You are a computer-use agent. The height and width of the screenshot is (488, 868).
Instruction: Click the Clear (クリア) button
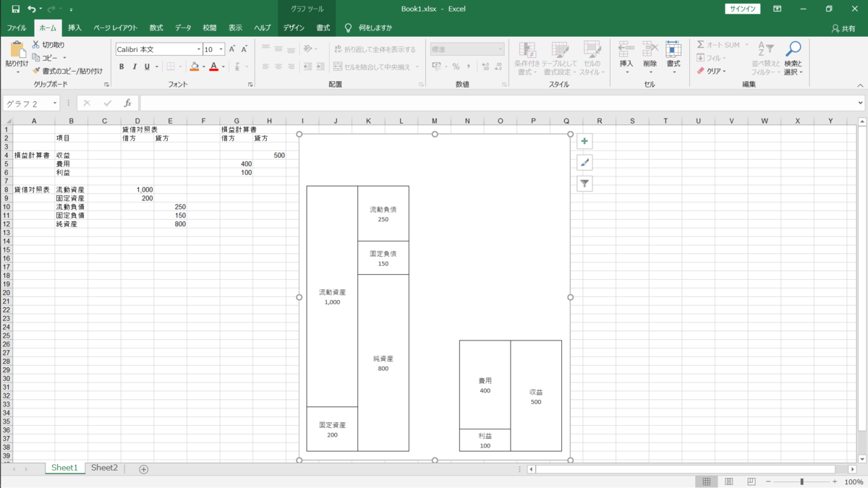[712, 71]
